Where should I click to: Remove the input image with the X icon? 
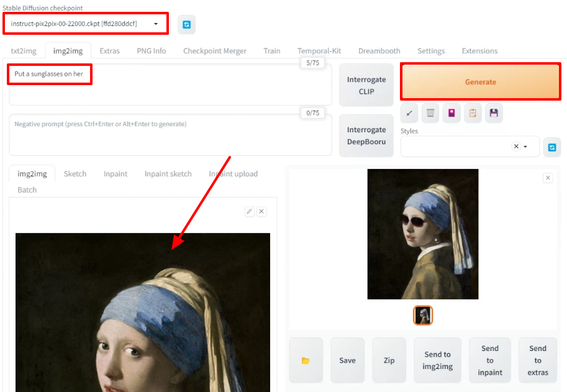(x=261, y=211)
